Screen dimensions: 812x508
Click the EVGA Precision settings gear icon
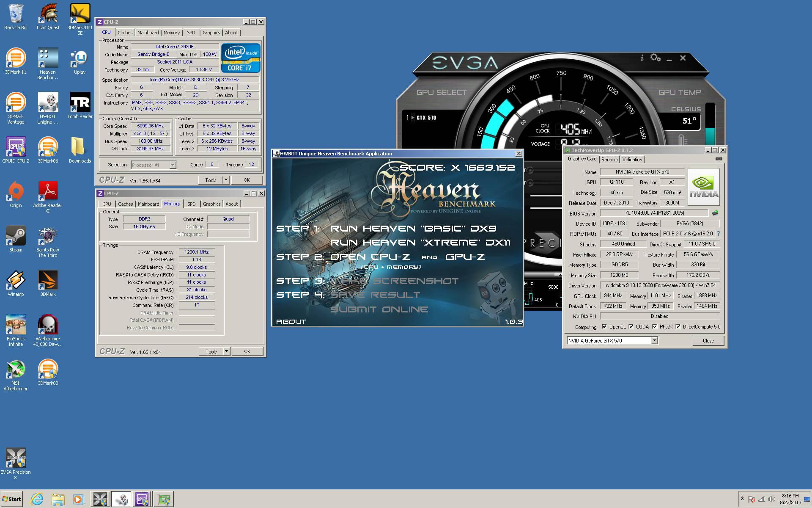click(656, 57)
